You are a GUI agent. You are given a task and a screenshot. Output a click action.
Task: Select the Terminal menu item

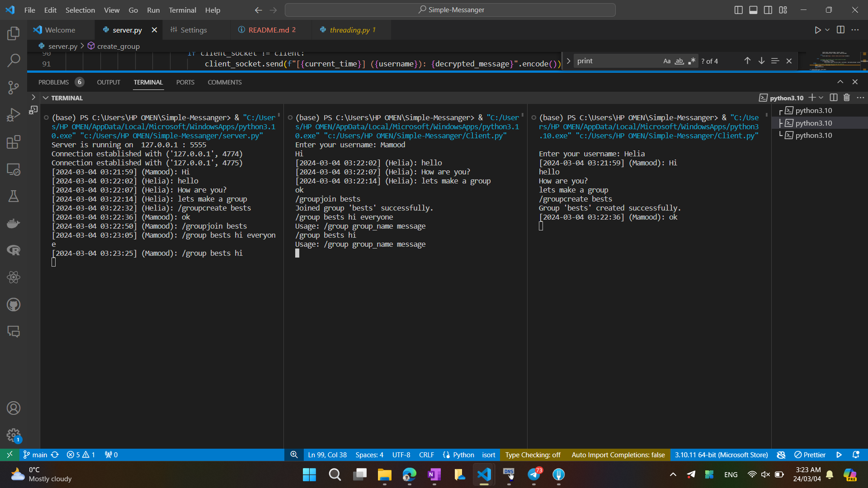coord(183,10)
